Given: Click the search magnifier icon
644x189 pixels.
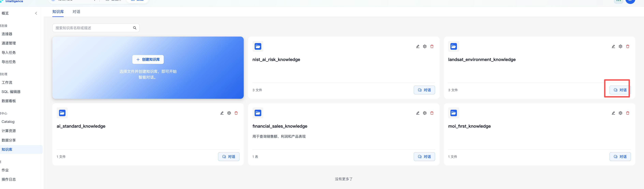Looking at the screenshot, I should 135,28.
